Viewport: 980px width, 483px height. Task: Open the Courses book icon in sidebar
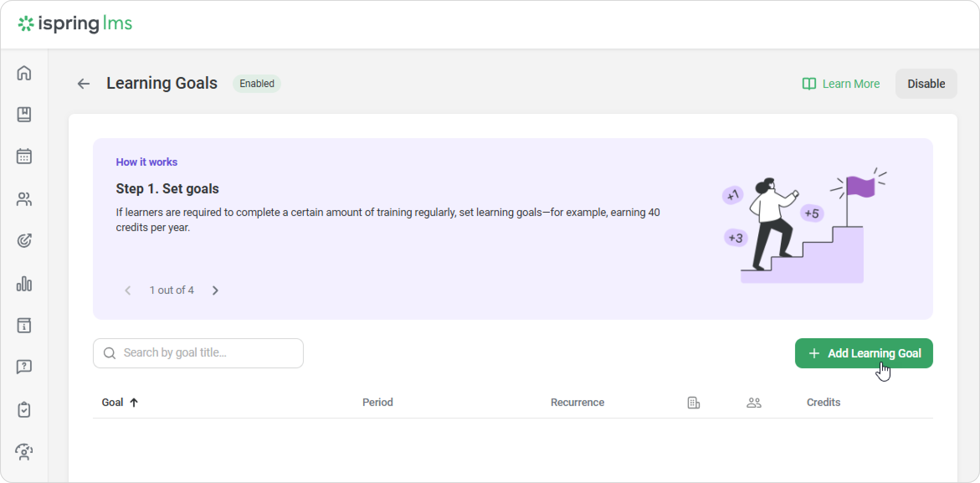click(24, 115)
